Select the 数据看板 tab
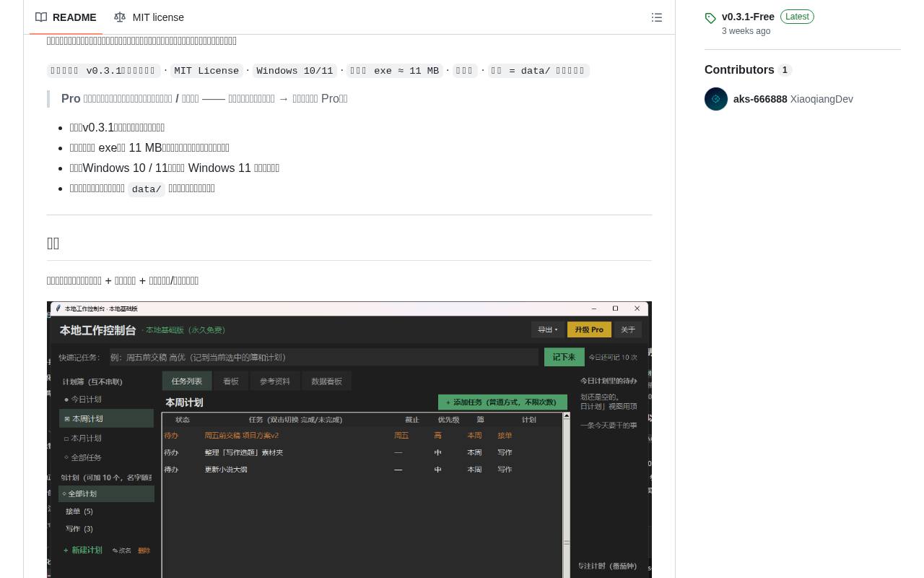Image resolution: width=924 pixels, height=578 pixels. click(326, 381)
